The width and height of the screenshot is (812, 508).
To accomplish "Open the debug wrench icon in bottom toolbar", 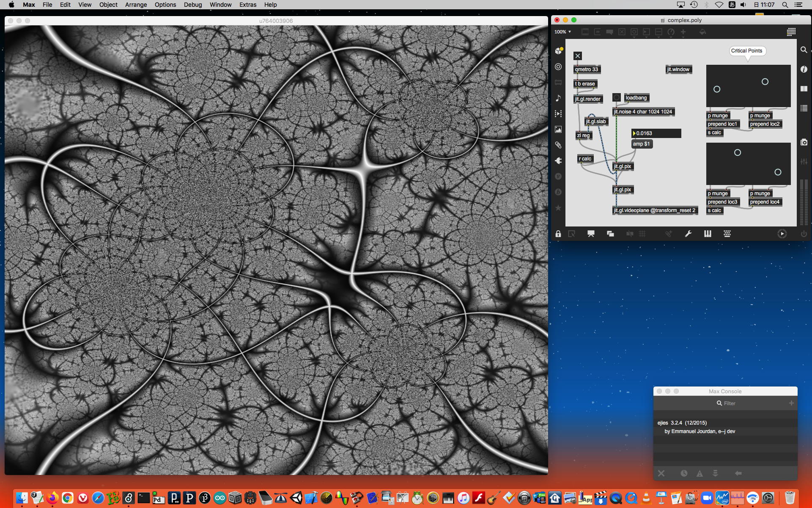I will (688, 234).
